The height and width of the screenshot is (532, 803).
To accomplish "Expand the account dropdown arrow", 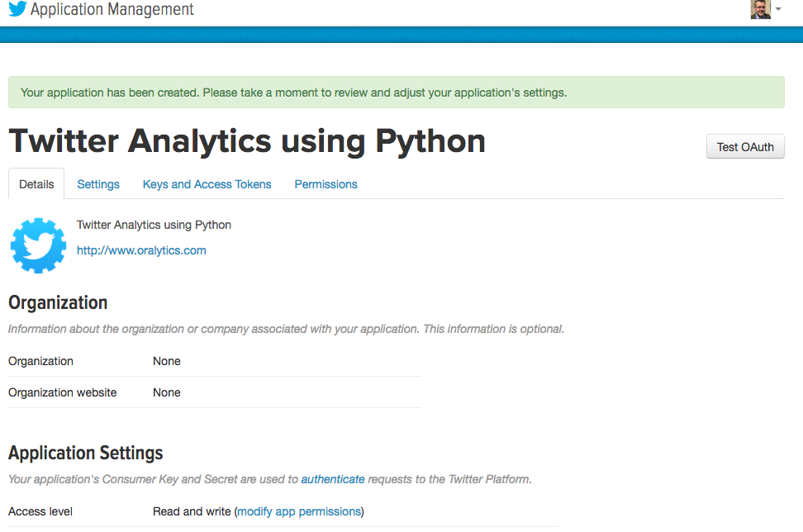I will tap(778, 10).
